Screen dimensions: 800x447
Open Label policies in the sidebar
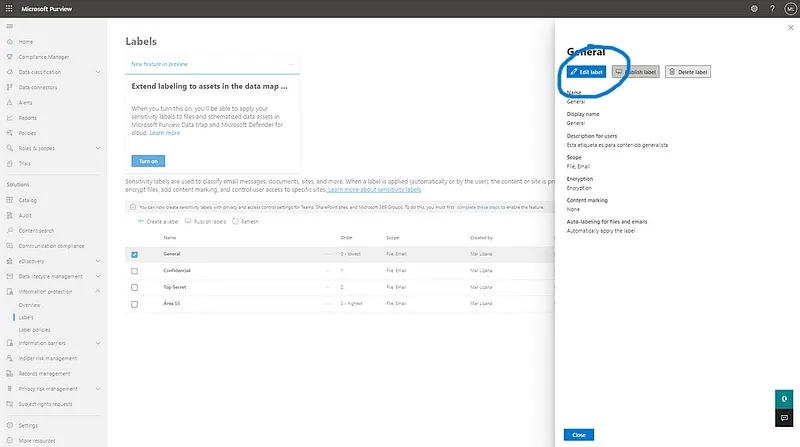click(x=35, y=330)
